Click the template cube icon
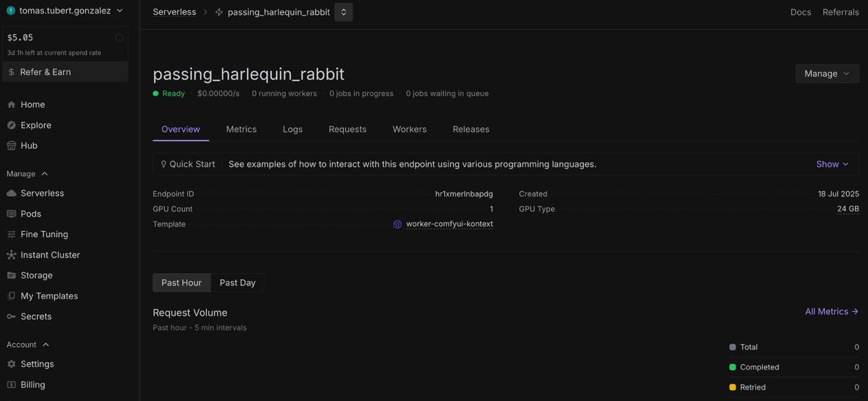 [397, 224]
